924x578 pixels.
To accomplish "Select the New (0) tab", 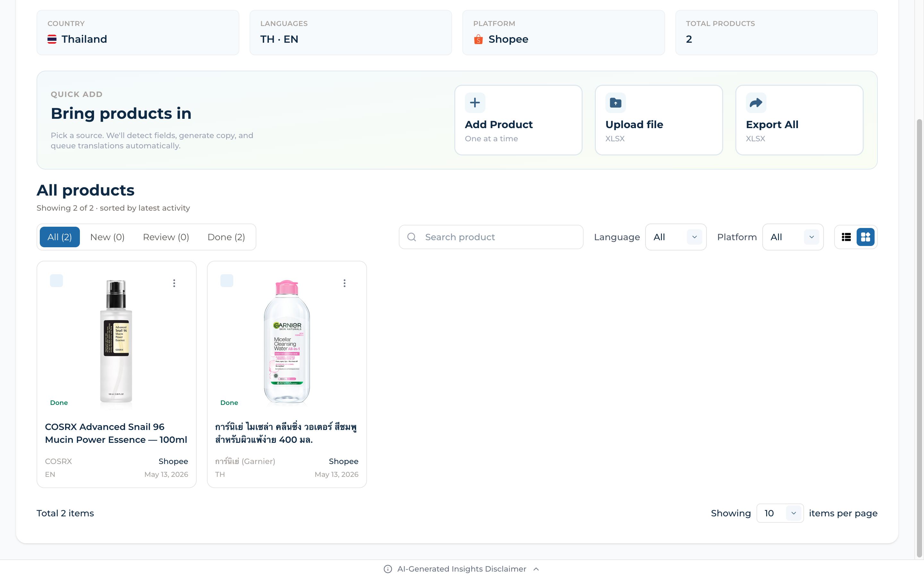I will 107,237.
